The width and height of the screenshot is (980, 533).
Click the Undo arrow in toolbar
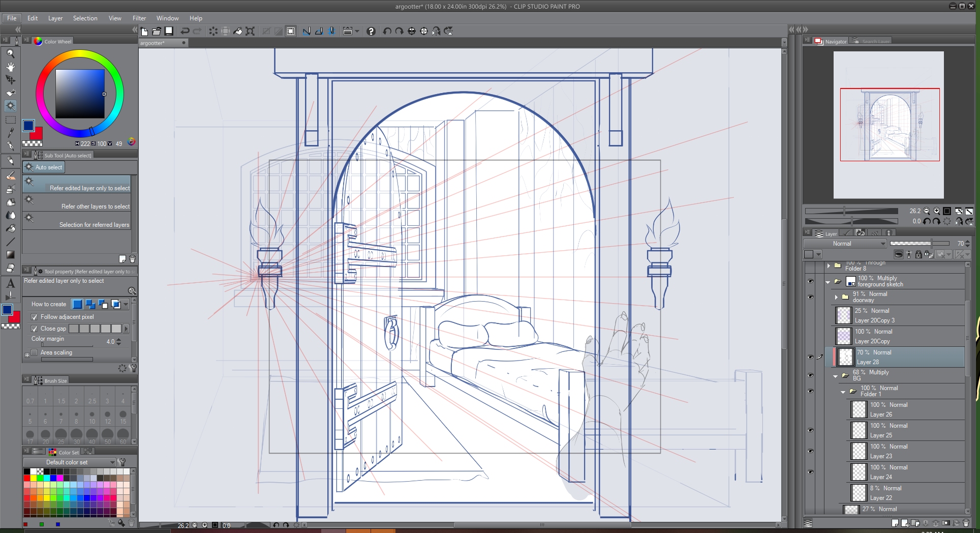pyautogui.click(x=185, y=31)
